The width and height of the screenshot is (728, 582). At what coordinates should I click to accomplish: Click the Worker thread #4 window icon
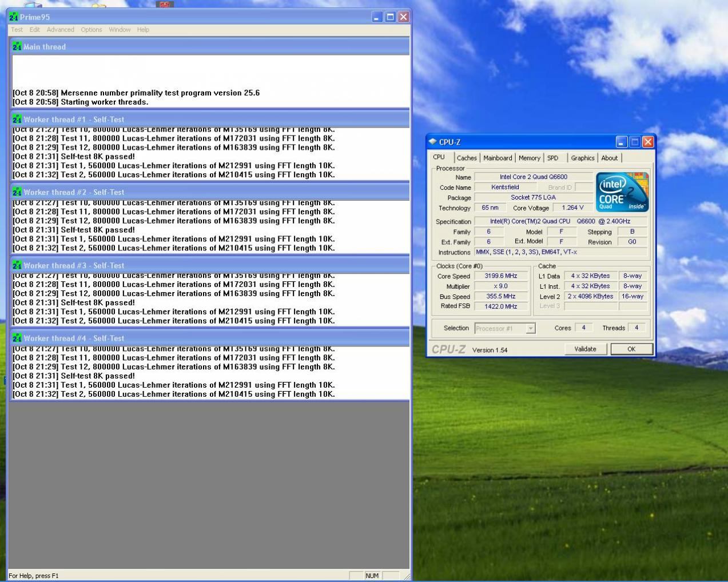click(x=17, y=338)
